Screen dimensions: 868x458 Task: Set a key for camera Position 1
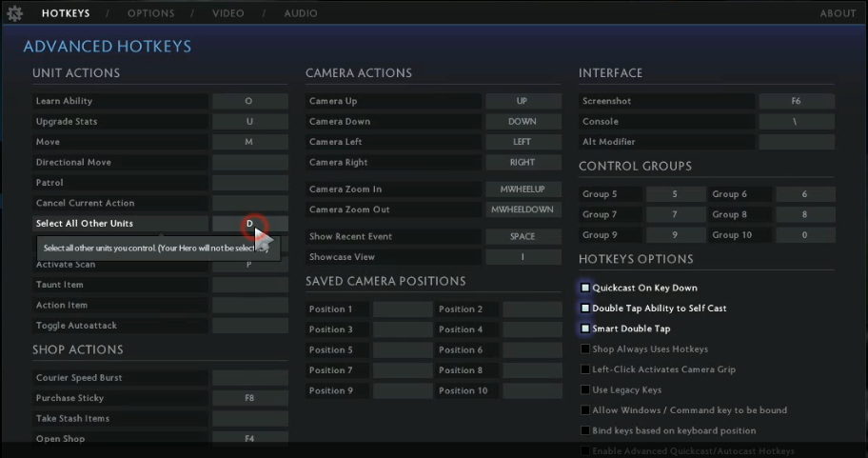403,309
